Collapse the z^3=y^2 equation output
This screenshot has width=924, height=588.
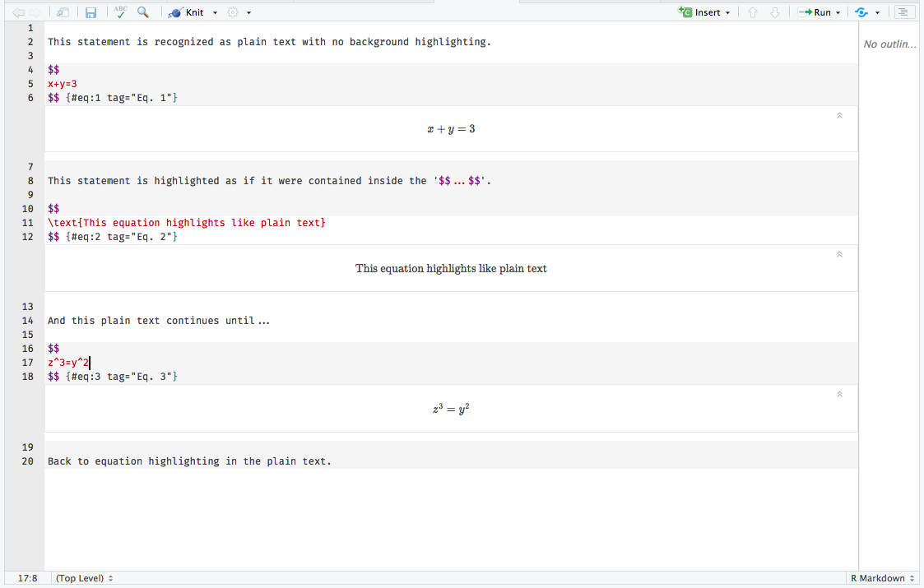(x=839, y=393)
